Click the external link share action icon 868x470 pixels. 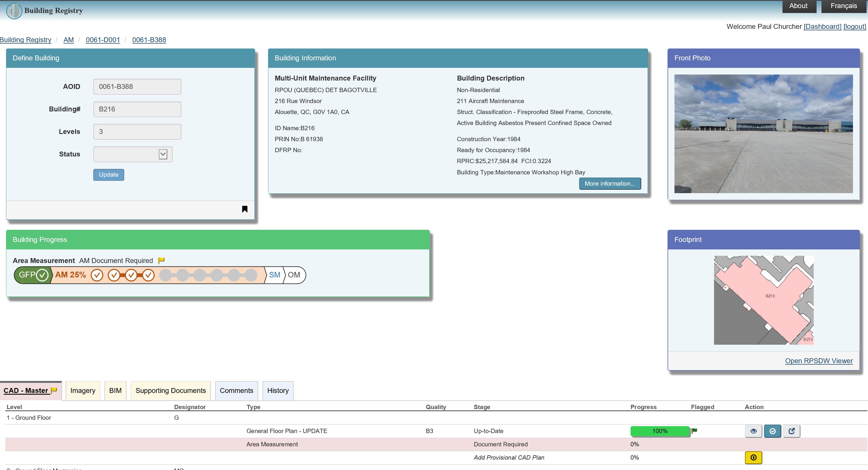pos(791,431)
